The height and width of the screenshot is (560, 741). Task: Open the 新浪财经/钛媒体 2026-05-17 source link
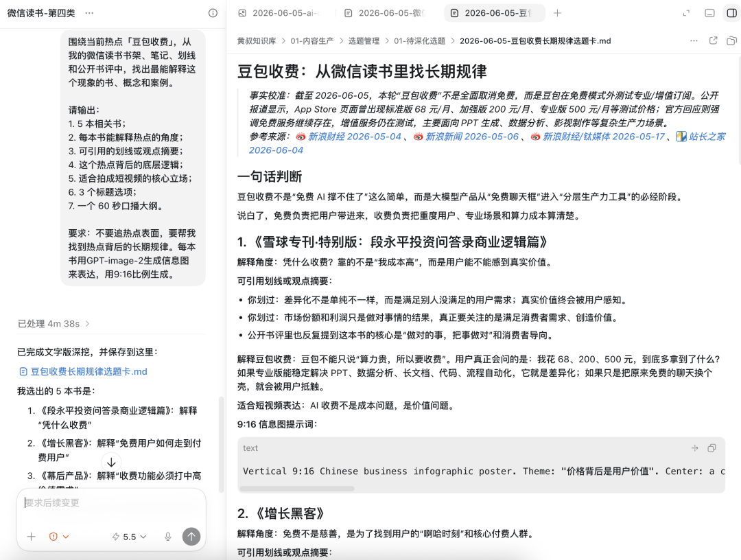[598, 137]
